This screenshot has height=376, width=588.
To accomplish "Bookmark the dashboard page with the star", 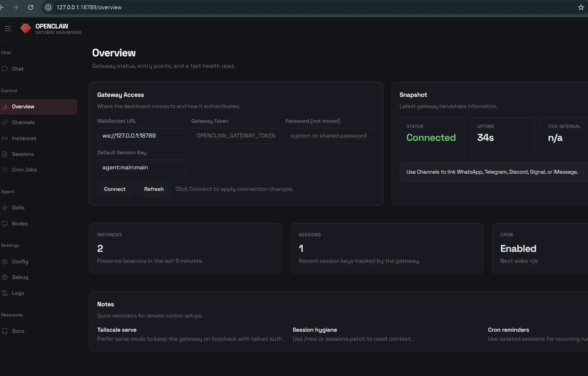I will [x=580, y=7].
